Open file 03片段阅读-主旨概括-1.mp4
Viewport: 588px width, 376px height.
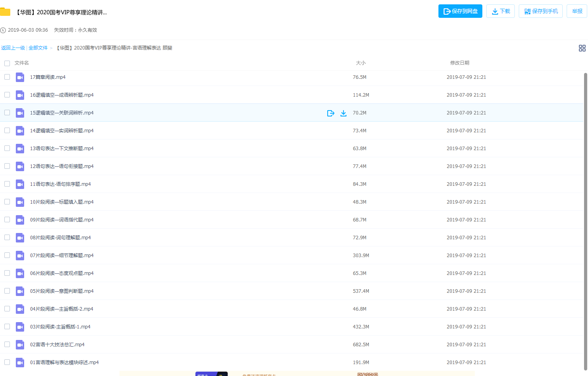click(x=60, y=327)
